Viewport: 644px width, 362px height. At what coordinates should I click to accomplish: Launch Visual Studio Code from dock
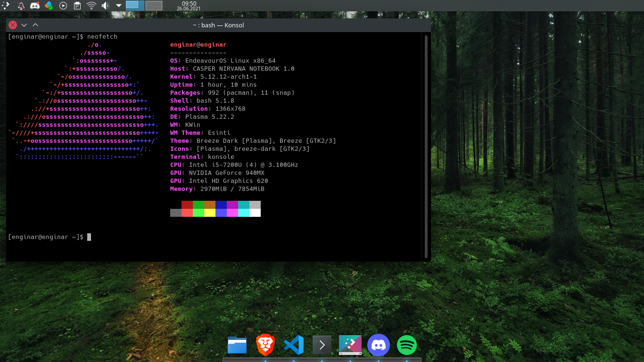294,345
